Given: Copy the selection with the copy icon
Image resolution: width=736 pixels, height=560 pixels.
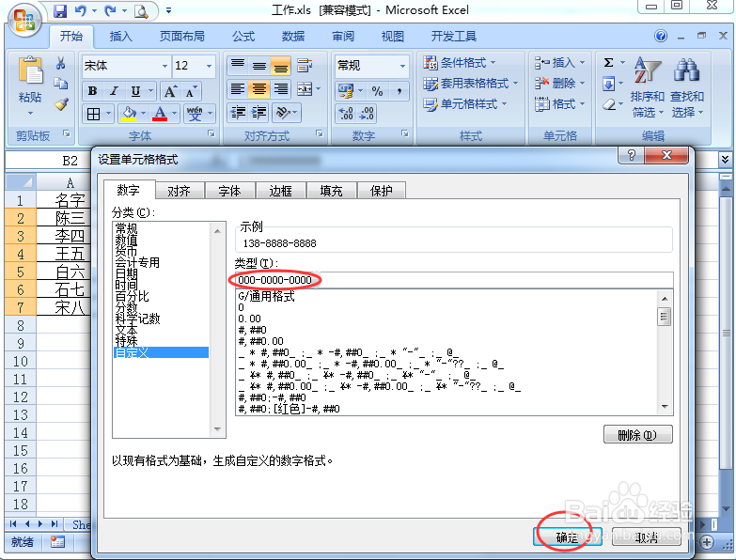Looking at the screenshot, I should pos(61,84).
